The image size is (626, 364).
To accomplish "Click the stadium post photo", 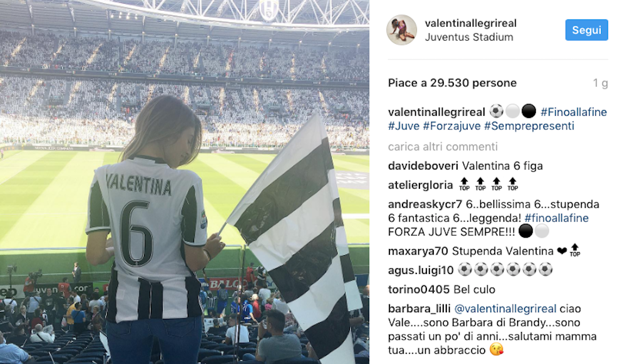I will pos(185,182).
